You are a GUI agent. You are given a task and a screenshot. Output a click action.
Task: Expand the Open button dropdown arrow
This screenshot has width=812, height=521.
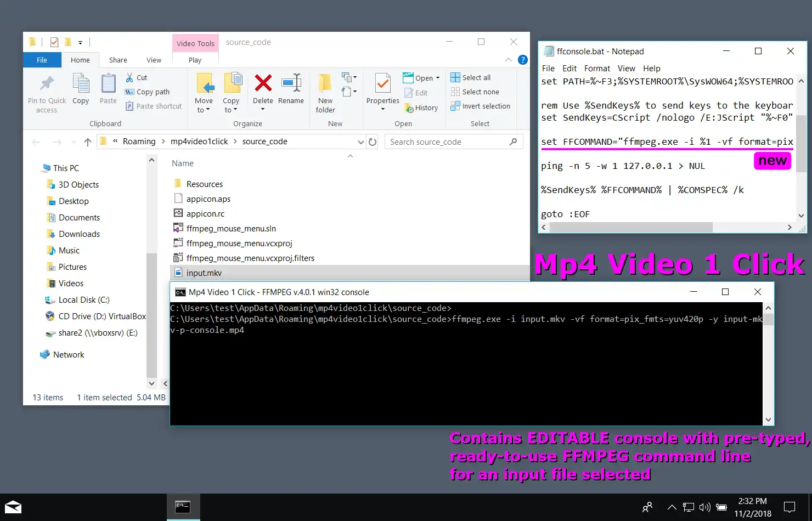pos(438,78)
